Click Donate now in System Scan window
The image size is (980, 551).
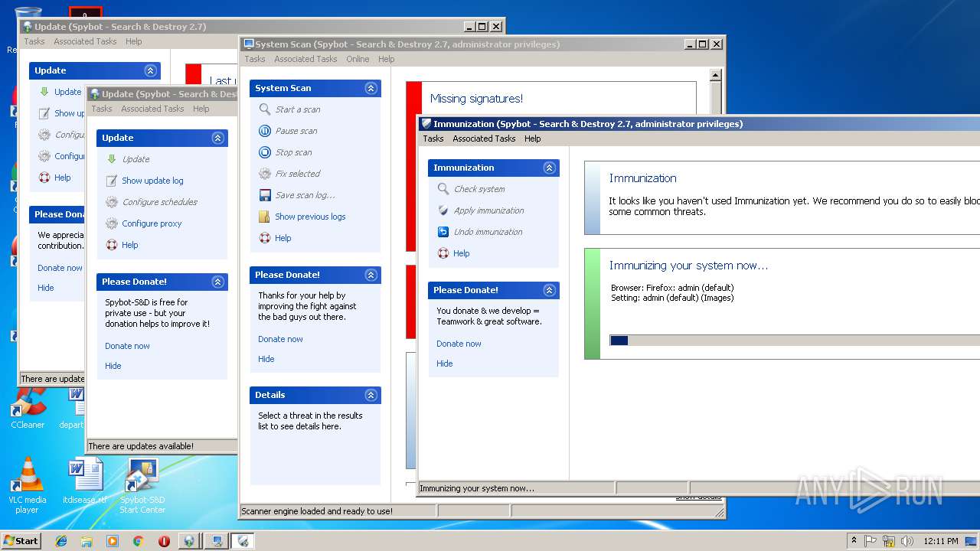[x=280, y=339]
